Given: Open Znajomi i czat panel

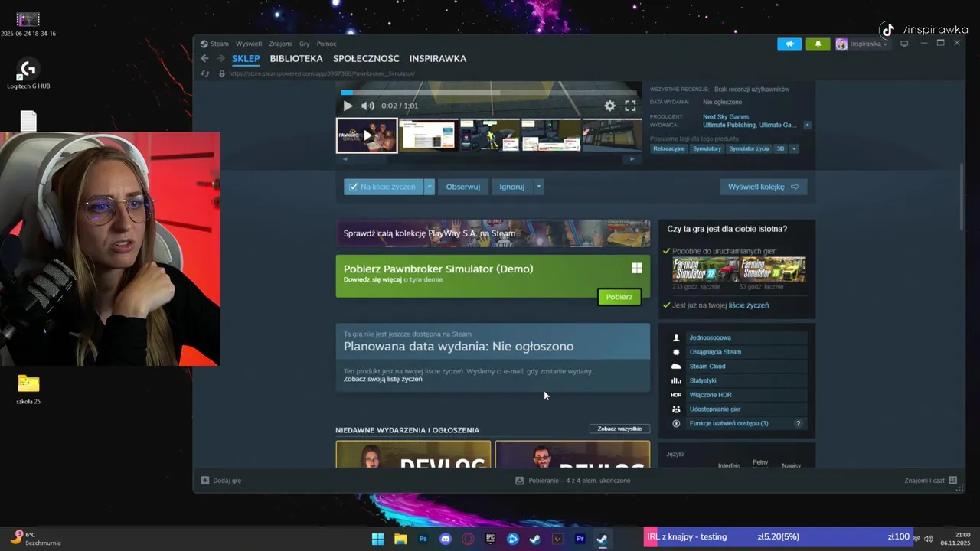Looking at the screenshot, I should [930, 481].
